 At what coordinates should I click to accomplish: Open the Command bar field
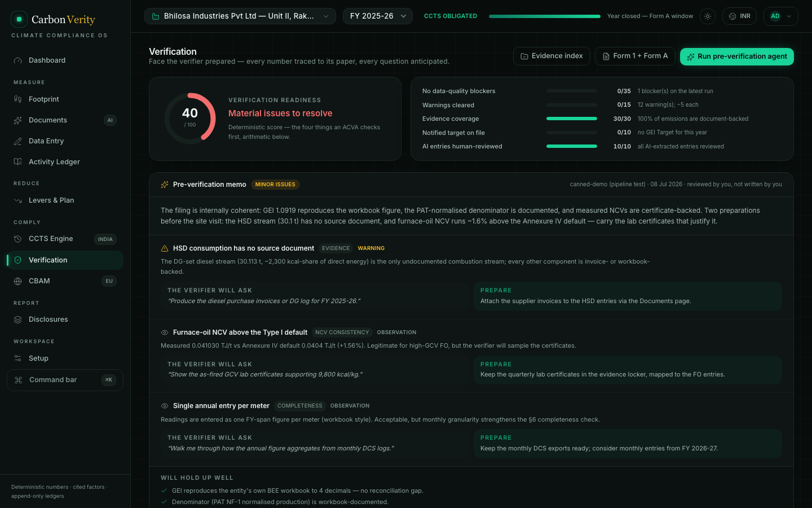pyautogui.click(x=65, y=380)
